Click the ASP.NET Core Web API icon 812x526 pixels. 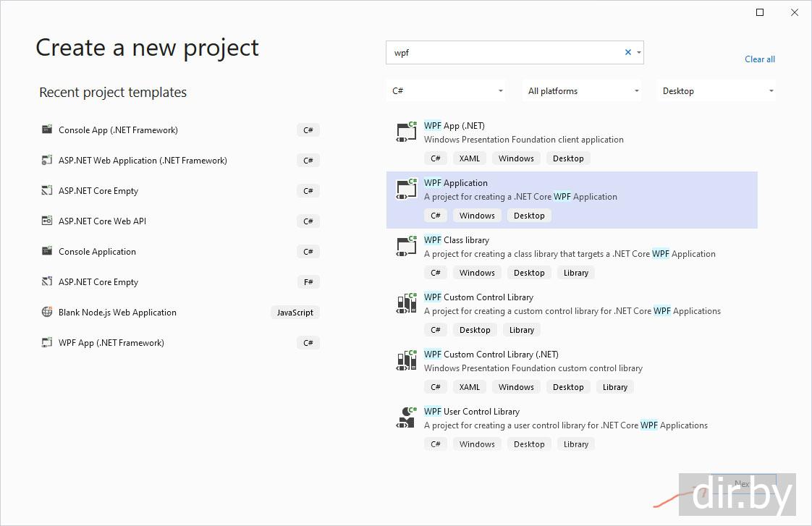(x=47, y=221)
